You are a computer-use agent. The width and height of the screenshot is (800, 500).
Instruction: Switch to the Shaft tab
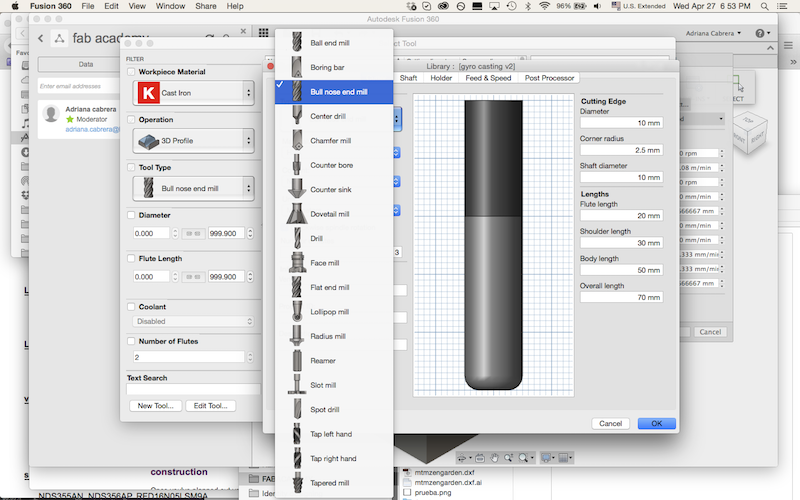[408, 78]
